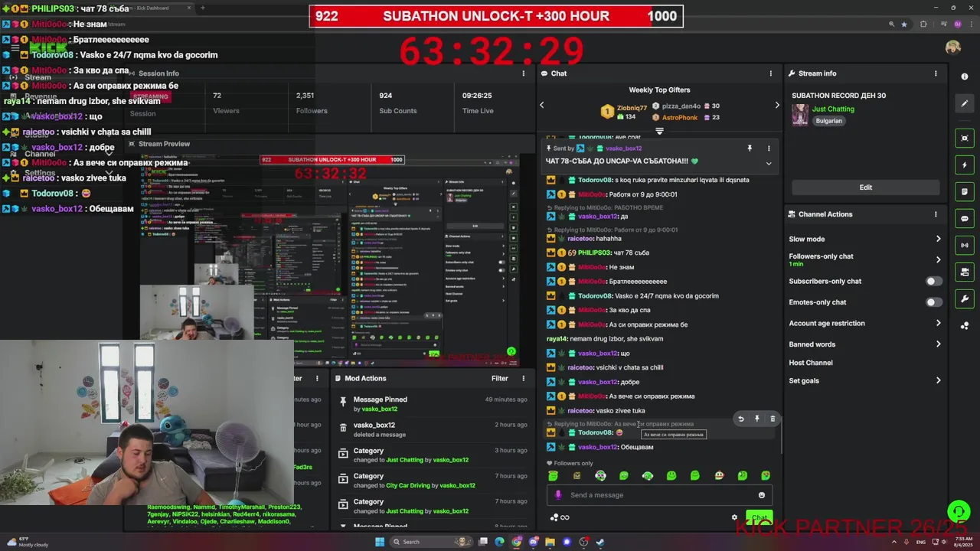Click Bulgarian language tag
The width and height of the screenshot is (980, 551).
[x=828, y=121]
